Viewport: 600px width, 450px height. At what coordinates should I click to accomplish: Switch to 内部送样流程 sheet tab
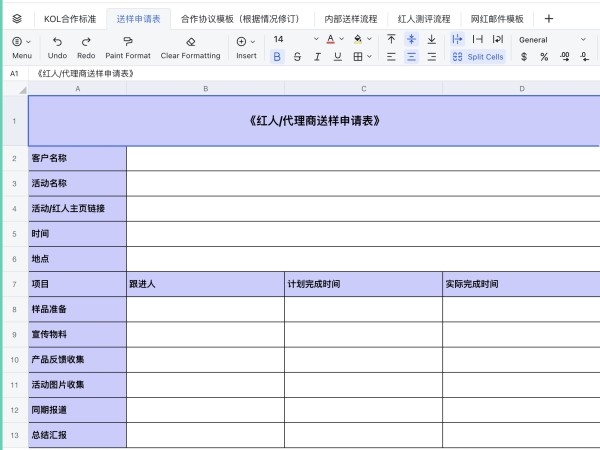[x=351, y=19]
